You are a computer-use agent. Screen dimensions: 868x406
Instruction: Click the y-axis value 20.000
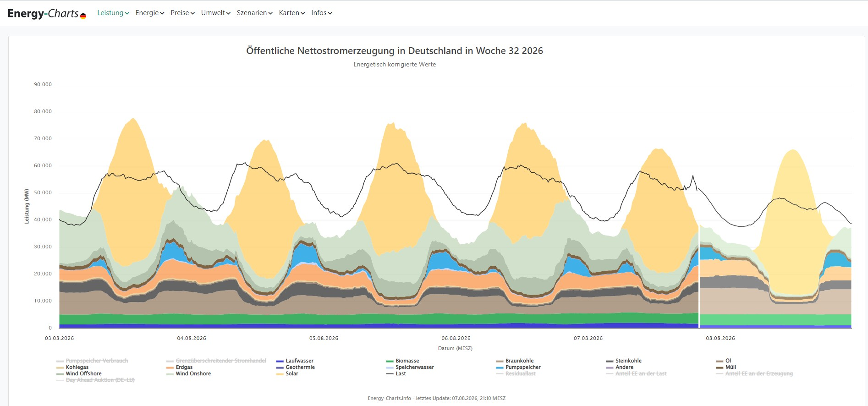click(43, 274)
